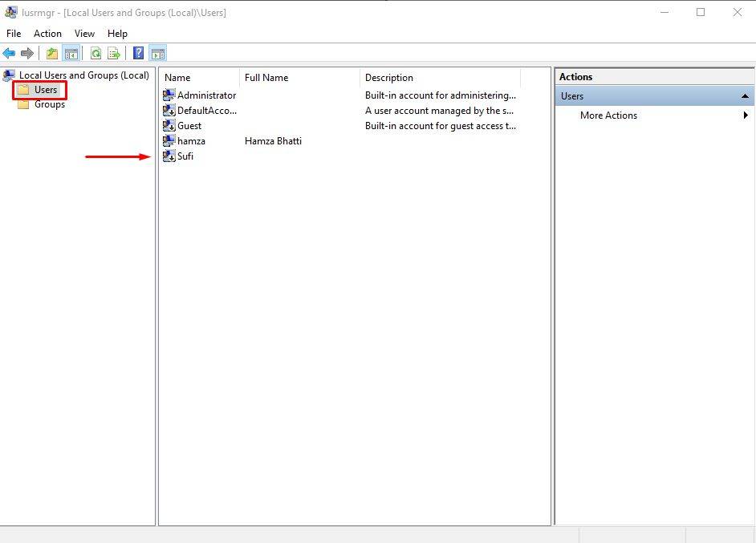Image resolution: width=756 pixels, height=543 pixels.
Task: Click 'Built-in account for administering...' description
Action: point(440,95)
